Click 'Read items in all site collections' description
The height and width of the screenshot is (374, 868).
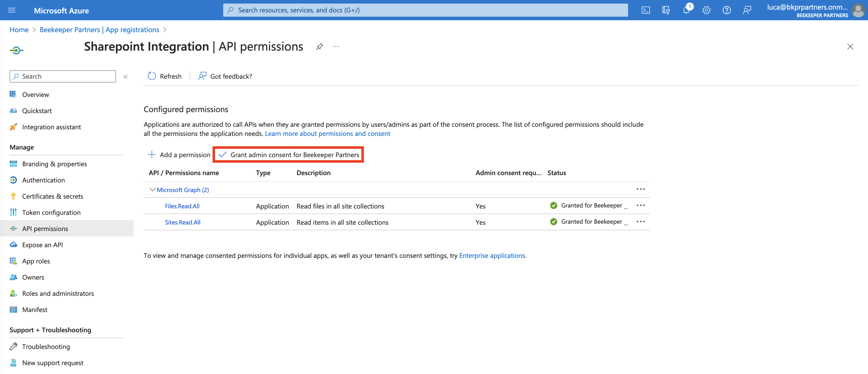pos(342,222)
